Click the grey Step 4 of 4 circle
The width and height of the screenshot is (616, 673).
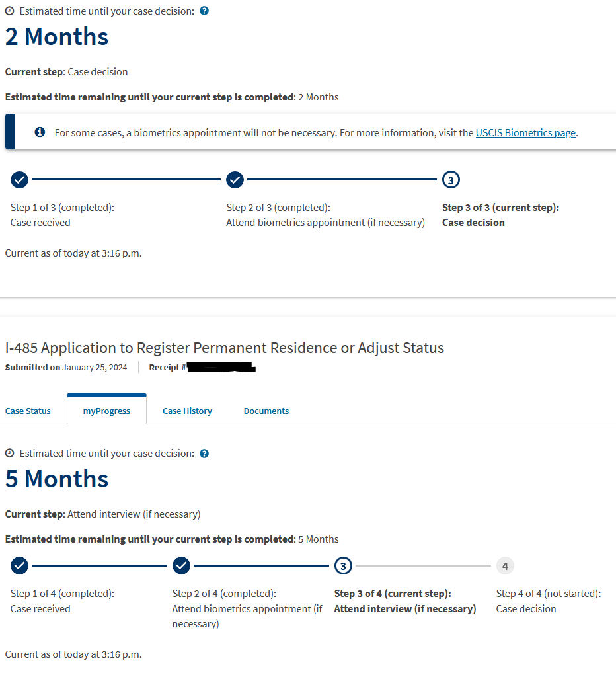(x=506, y=566)
